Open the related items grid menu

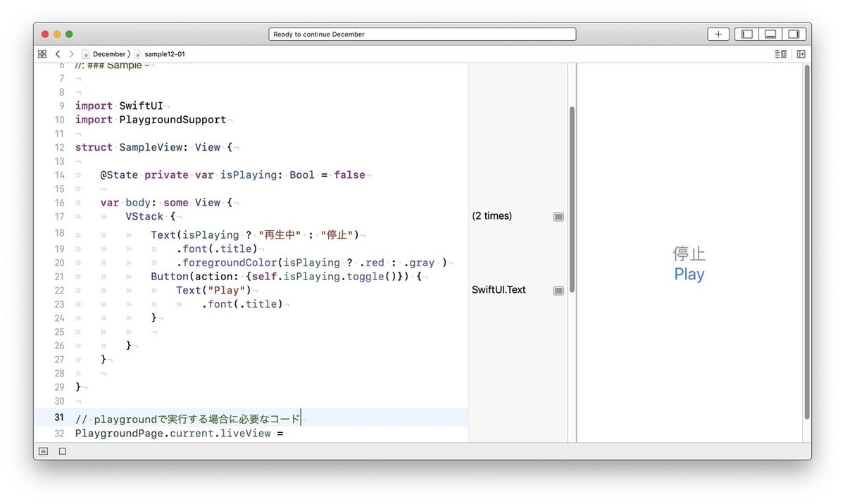click(x=42, y=53)
